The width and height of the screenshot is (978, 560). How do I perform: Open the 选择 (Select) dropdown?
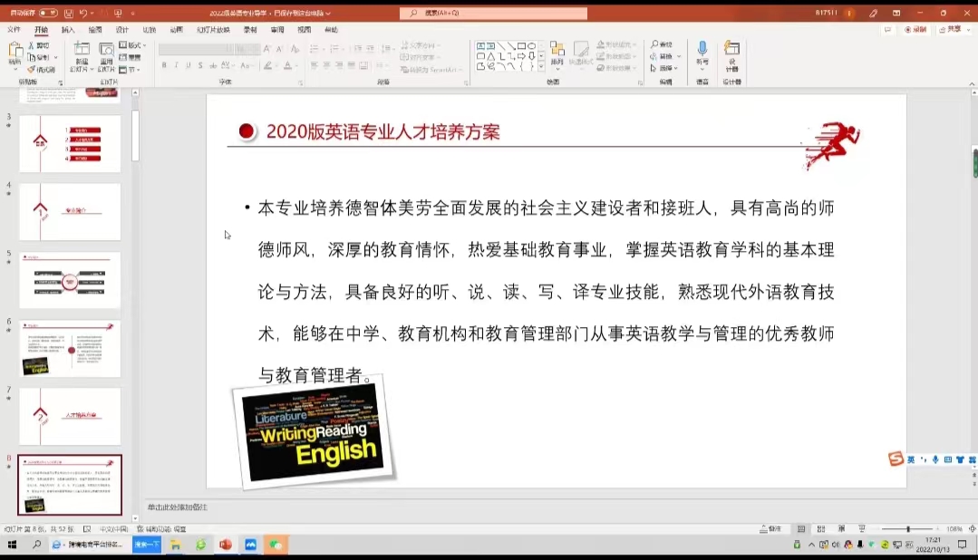pyautogui.click(x=664, y=68)
